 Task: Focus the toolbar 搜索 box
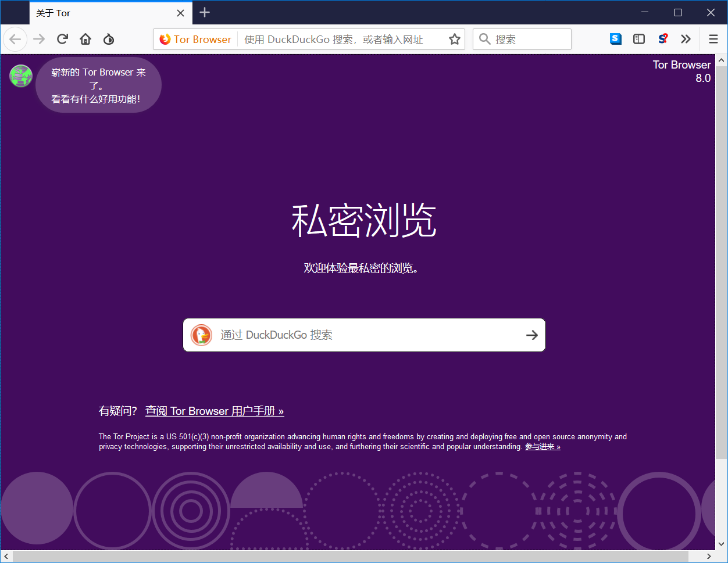(522, 40)
